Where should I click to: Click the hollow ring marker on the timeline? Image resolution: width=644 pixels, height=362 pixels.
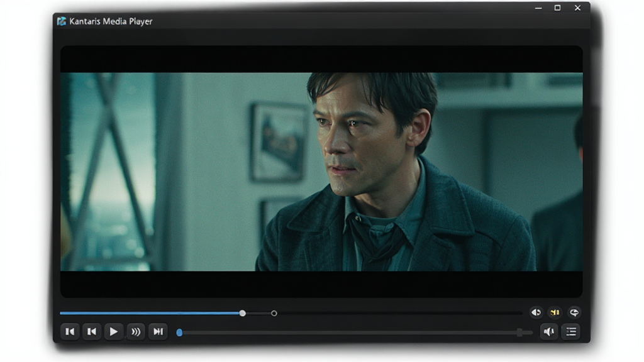[274, 314]
